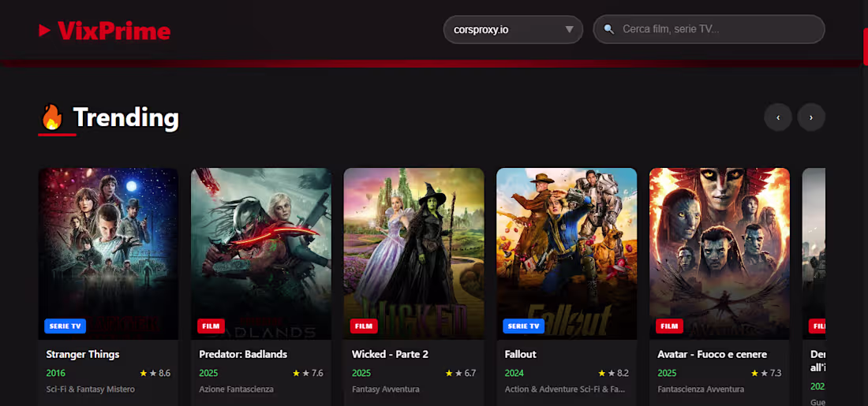
Task: Open the corsproxy.io proxy dropdown
Action: click(513, 29)
